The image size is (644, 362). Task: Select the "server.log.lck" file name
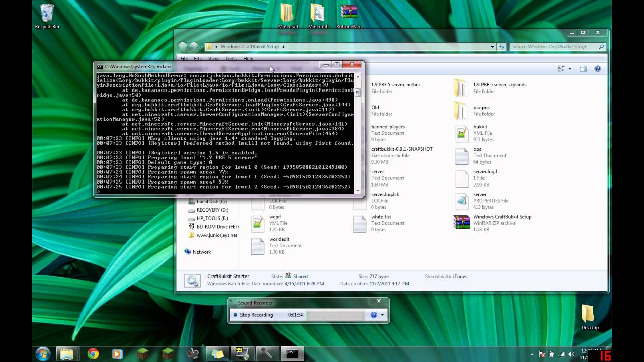point(385,195)
